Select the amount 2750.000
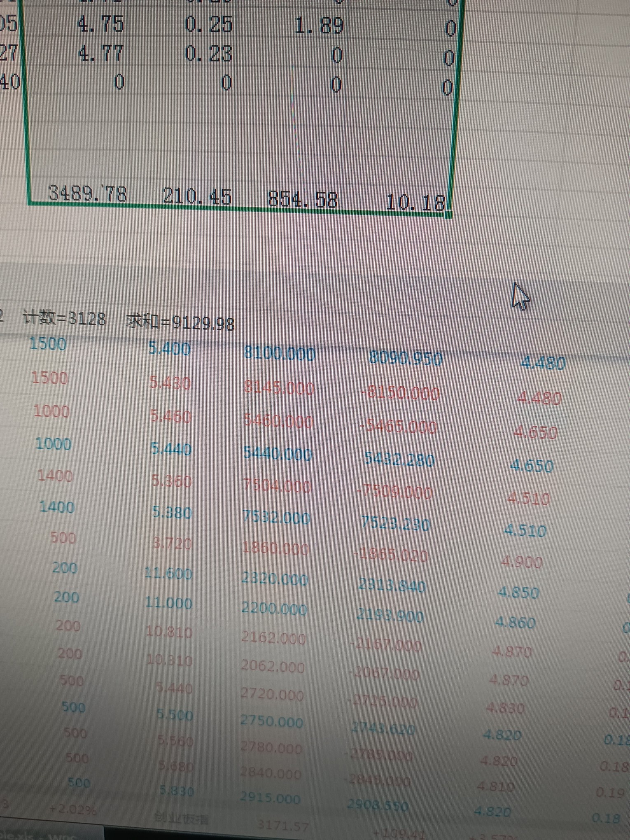The width and height of the screenshot is (630, 840). [x=272, y=721]
